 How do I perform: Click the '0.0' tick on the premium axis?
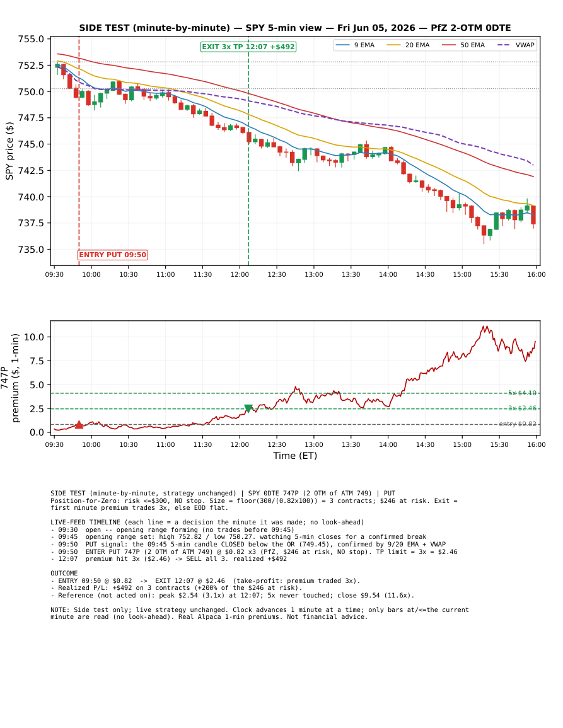(x=37, y=432)
